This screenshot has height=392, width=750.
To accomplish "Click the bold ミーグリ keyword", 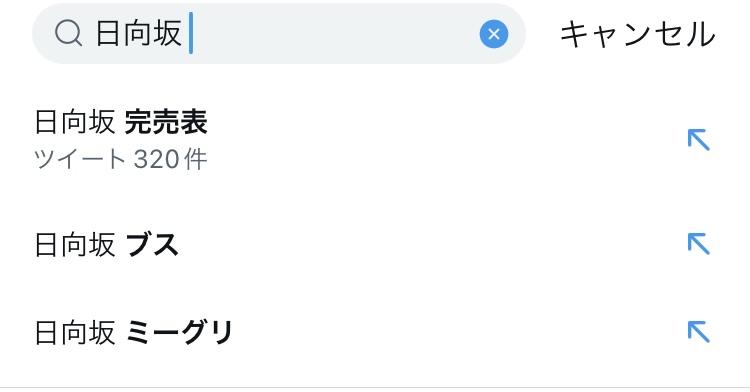I will [x=179, y=332].
